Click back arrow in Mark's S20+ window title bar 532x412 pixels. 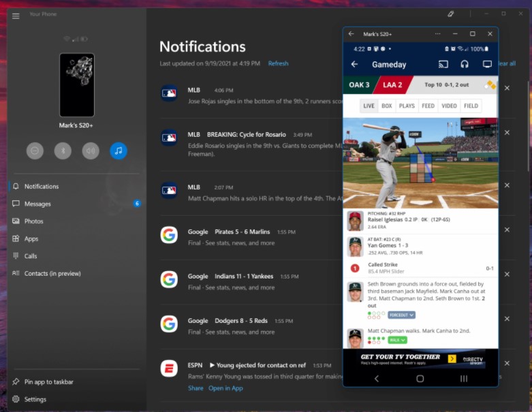(351, 34)
